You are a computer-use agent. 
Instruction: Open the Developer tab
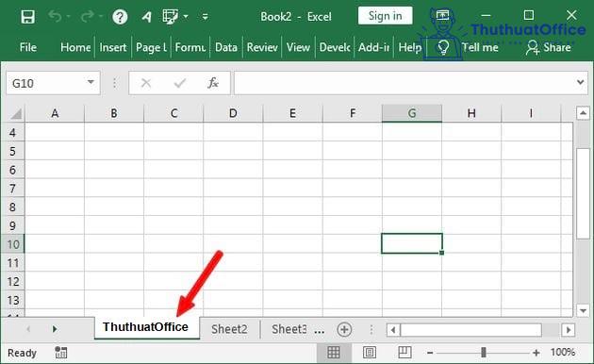pos(335,47)
